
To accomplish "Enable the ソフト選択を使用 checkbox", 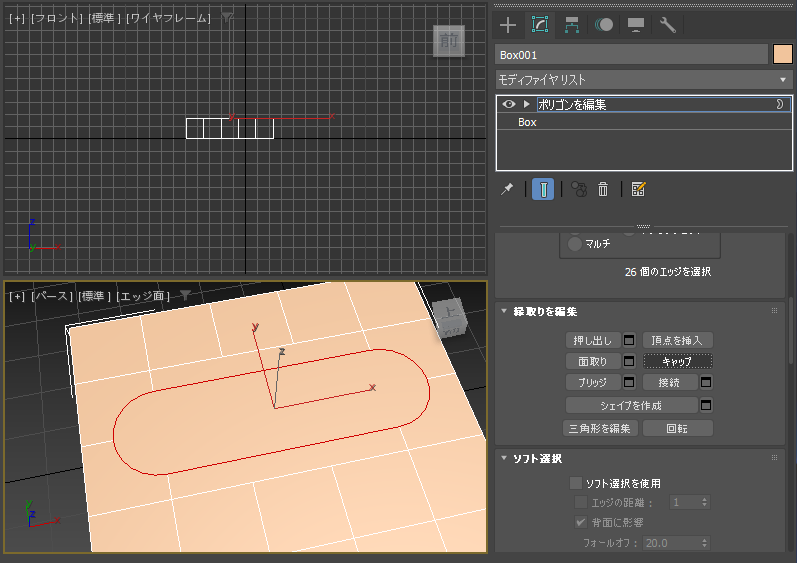I will 576,483.
